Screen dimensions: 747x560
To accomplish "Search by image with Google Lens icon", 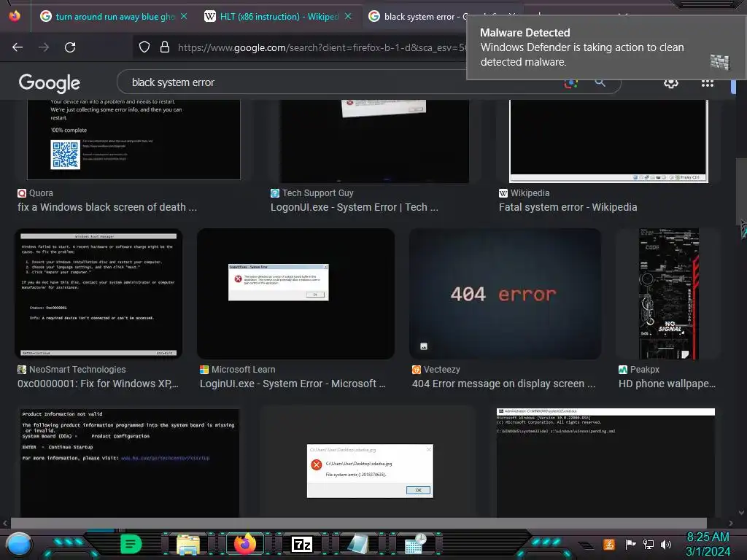I will (x=570, y=83).
